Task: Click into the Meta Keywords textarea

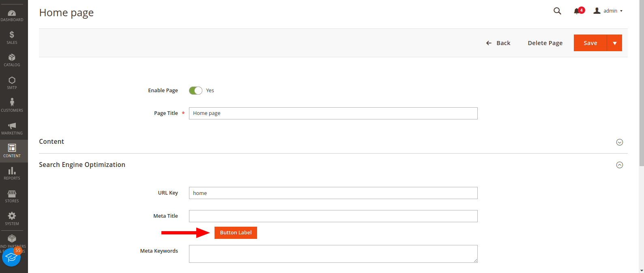Action: 333,254
